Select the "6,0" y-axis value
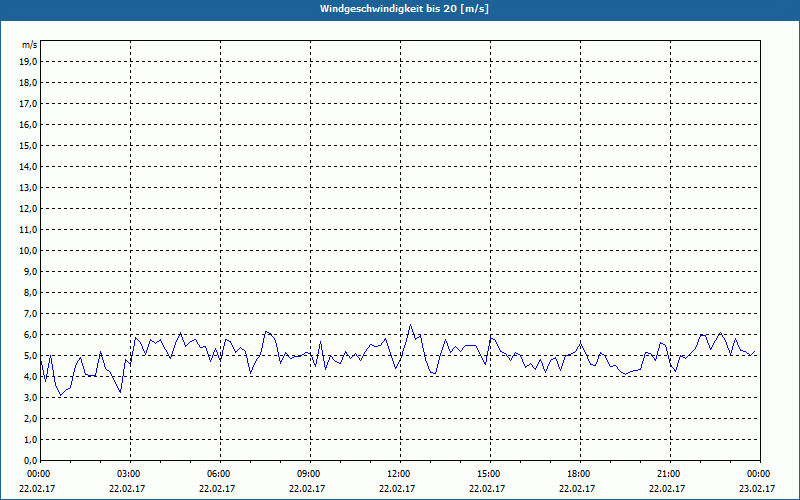Screen dimensions: 800x500 [x=30, y=335]
